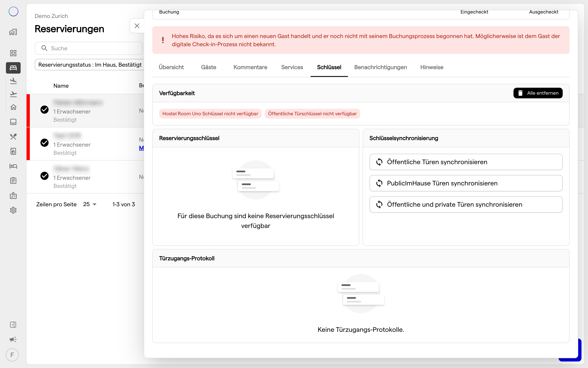Click the 1-3 von 3 pagination text
This screenshot has width=588, height=368.
click(x=124, y=204)
